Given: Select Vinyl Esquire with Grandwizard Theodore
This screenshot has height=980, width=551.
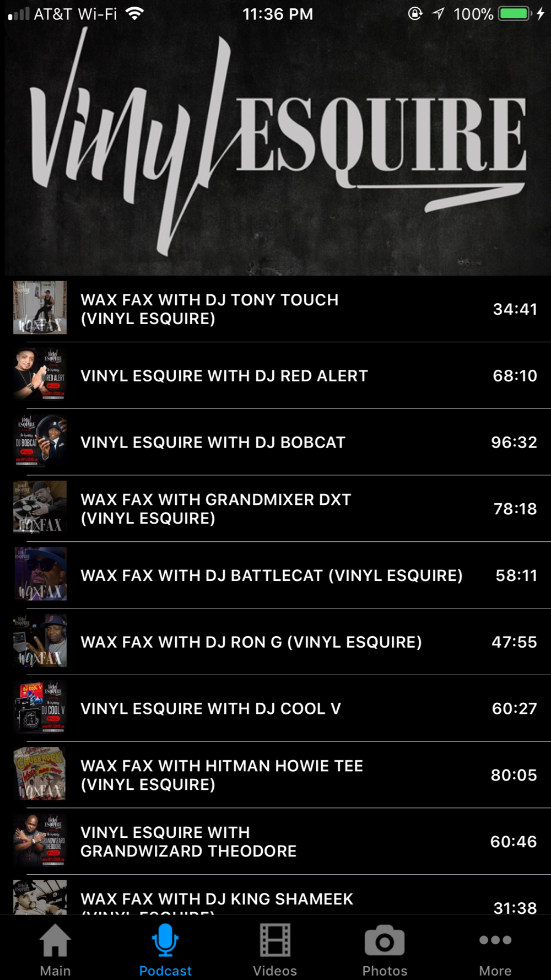Looking at the screenshot, I should coord(275,842).
